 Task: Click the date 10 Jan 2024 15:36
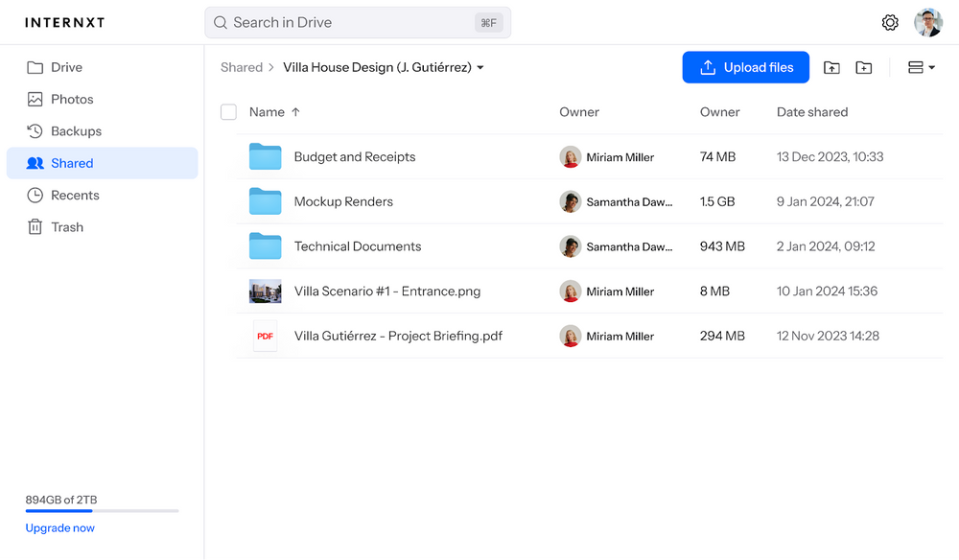[827, 291]
